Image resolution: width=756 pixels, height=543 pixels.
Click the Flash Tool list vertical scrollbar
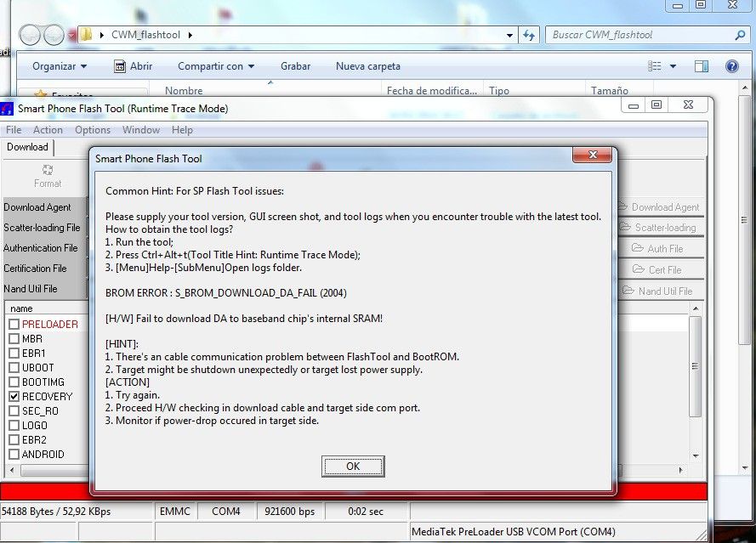point(696,366)
